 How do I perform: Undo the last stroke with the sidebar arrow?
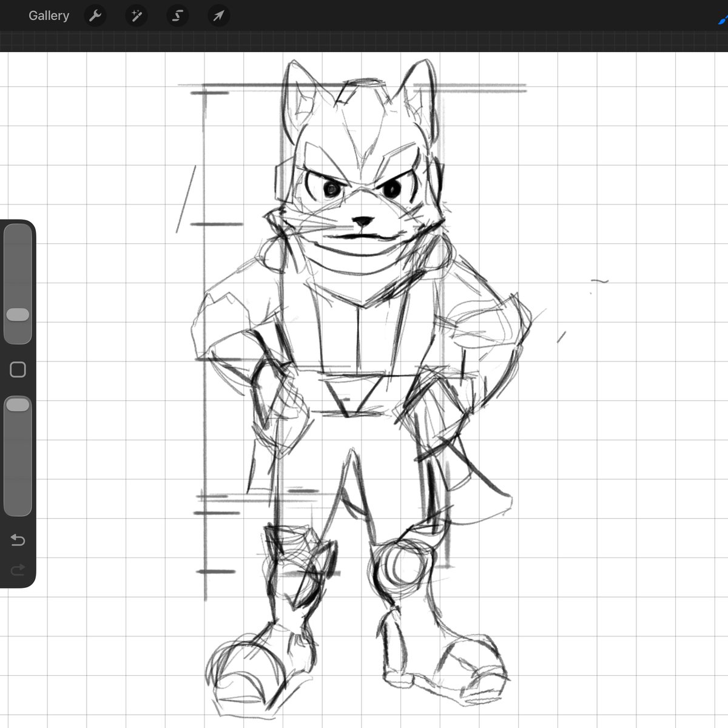[18, 539]
